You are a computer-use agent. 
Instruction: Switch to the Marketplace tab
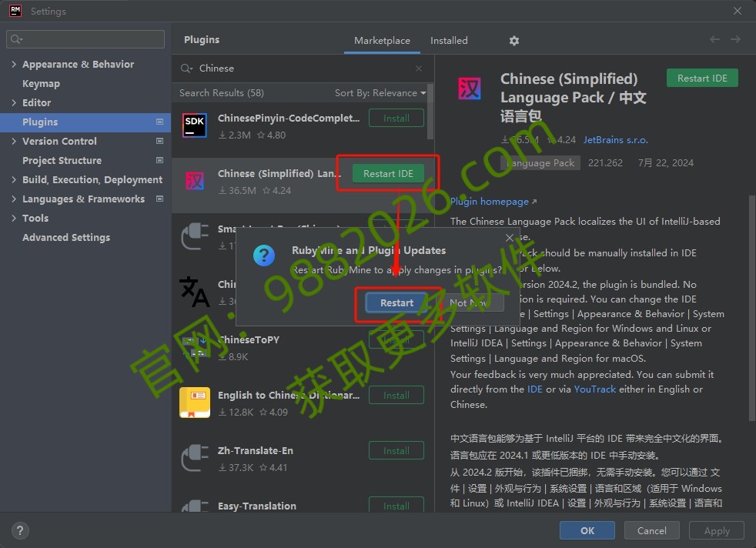click(382, 41)
